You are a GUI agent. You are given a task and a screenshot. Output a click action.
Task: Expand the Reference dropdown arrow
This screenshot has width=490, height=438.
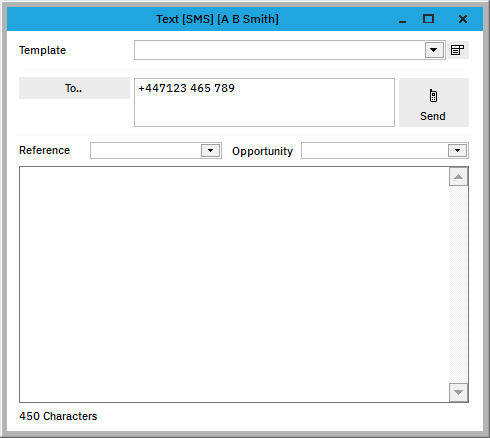(210, 150)
